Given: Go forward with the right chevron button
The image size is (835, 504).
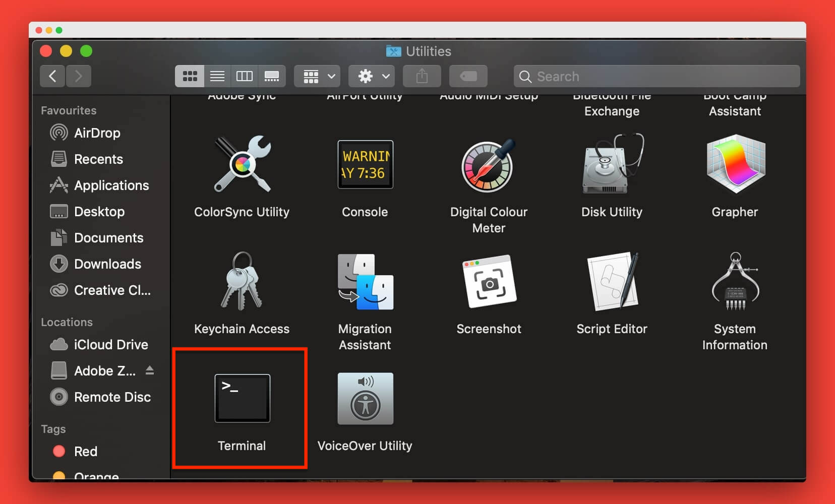Looking at the screenshot, I should tap(79, 76).
